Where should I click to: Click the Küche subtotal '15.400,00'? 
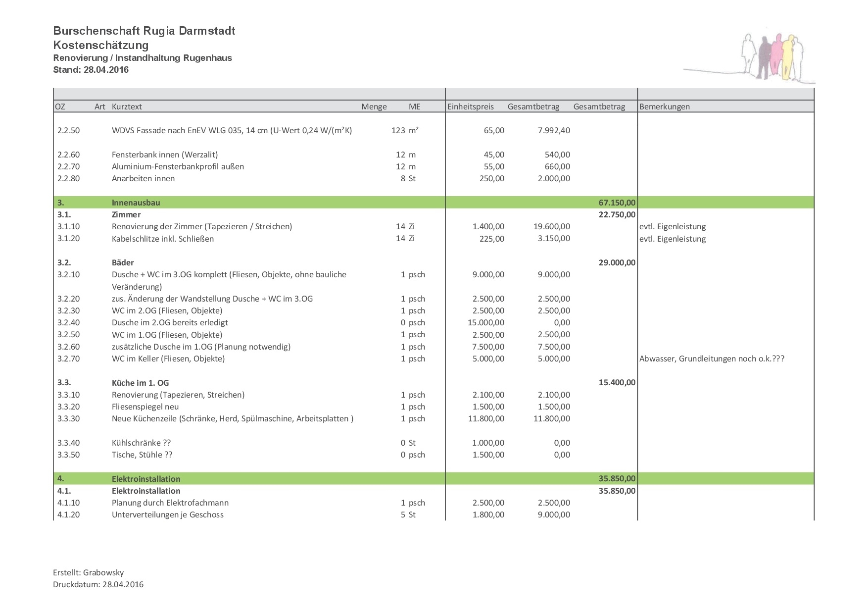click(617, 383)
